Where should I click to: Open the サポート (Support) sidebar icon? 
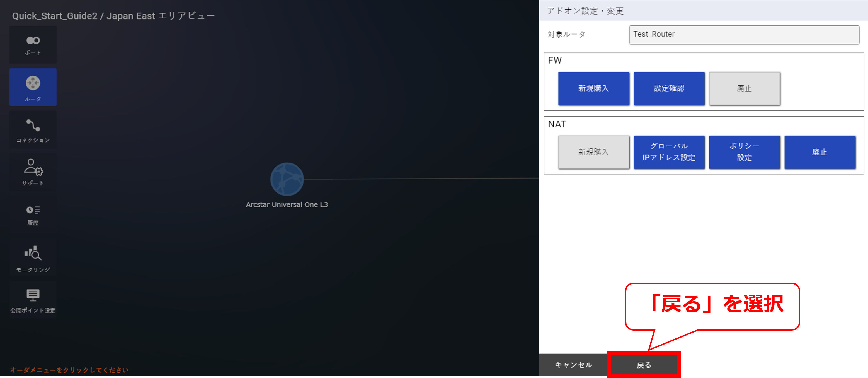click(33, 172)
